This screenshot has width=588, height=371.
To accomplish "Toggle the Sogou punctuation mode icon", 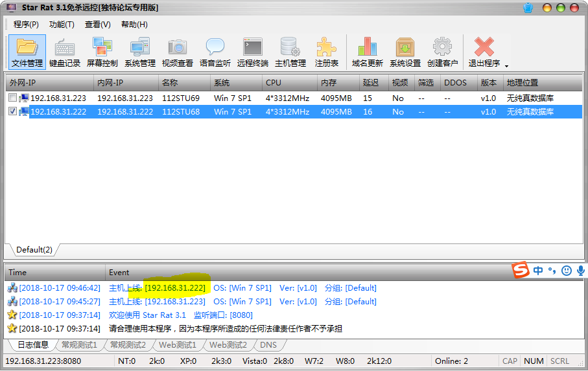I will [552, 270].
